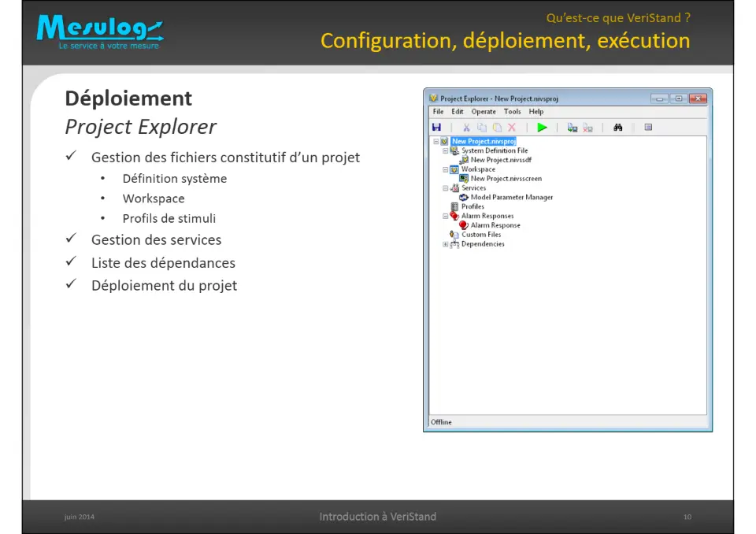Select New Project.nivsscreen in the tree

coord(506,179)
